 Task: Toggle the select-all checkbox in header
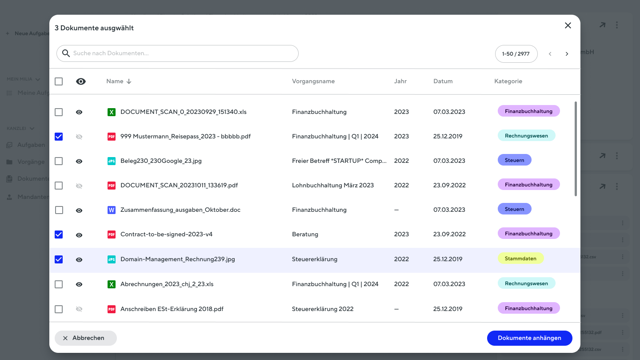pos(59,81)
